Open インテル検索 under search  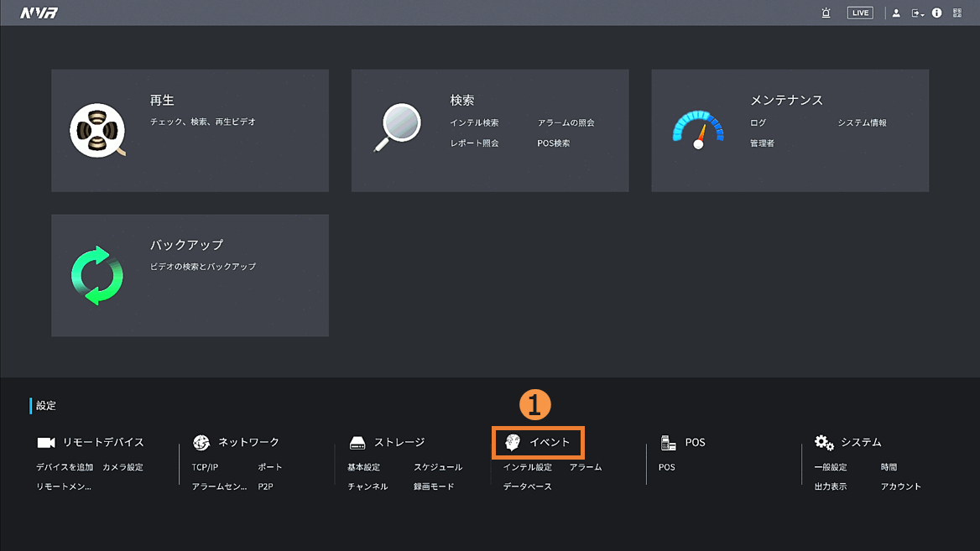[474, 123]
